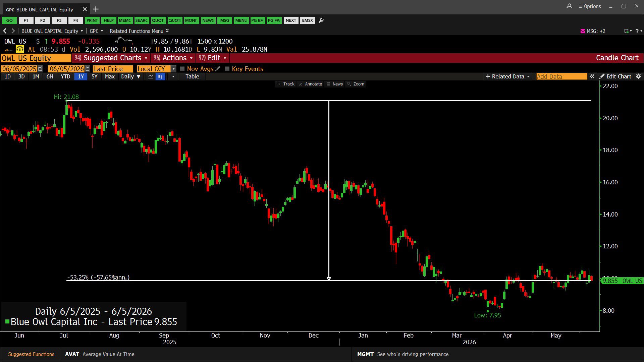Click the green Blue Owl legend swatch

[x=7, y=322]
